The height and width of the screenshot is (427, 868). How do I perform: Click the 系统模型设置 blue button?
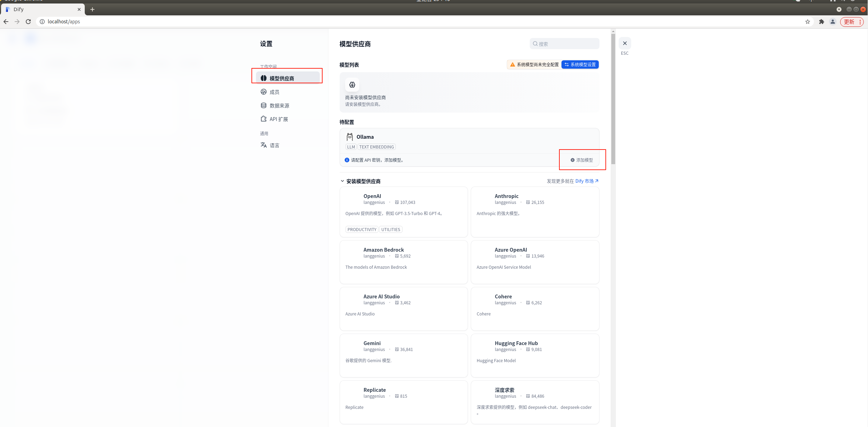pos(580,64)
